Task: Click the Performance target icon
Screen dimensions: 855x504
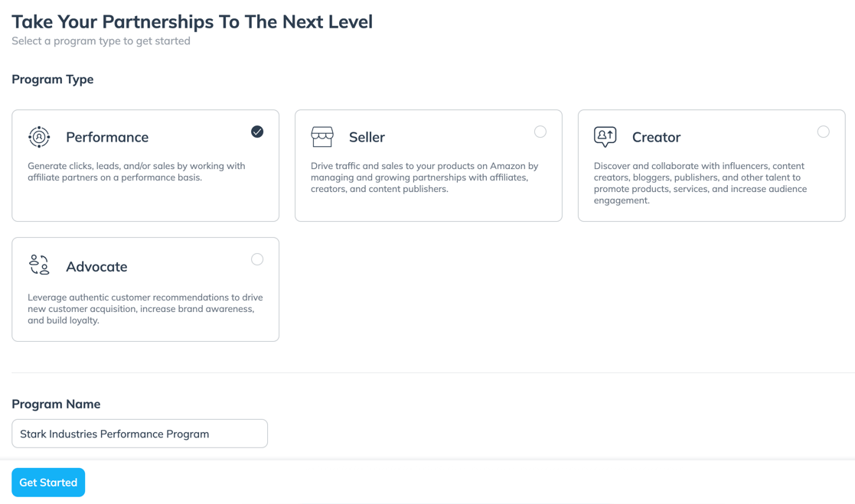Action: pyautogui.click(x=39, y=137)
